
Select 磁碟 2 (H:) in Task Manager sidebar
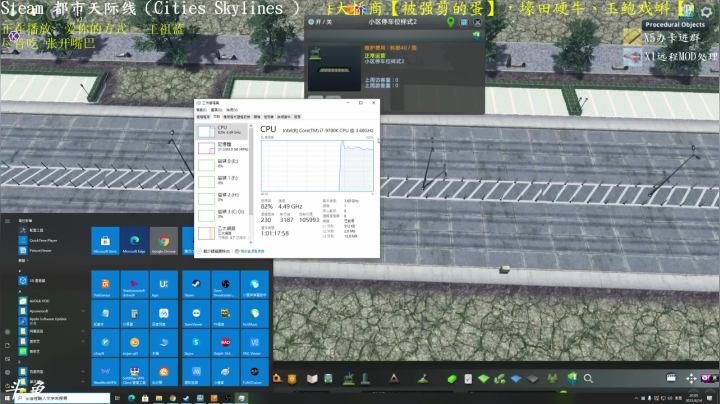223,198
